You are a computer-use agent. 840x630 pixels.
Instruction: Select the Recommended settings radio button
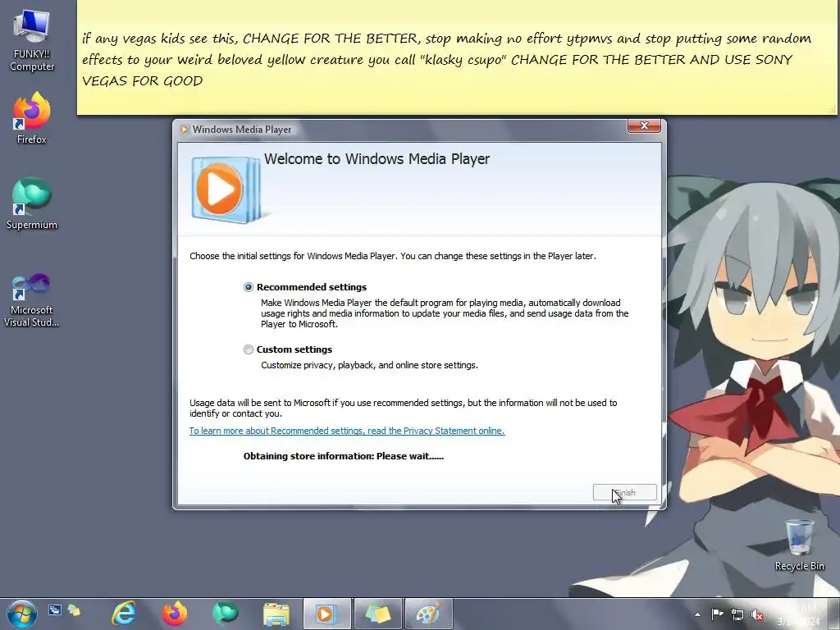[x=248, y=287]
